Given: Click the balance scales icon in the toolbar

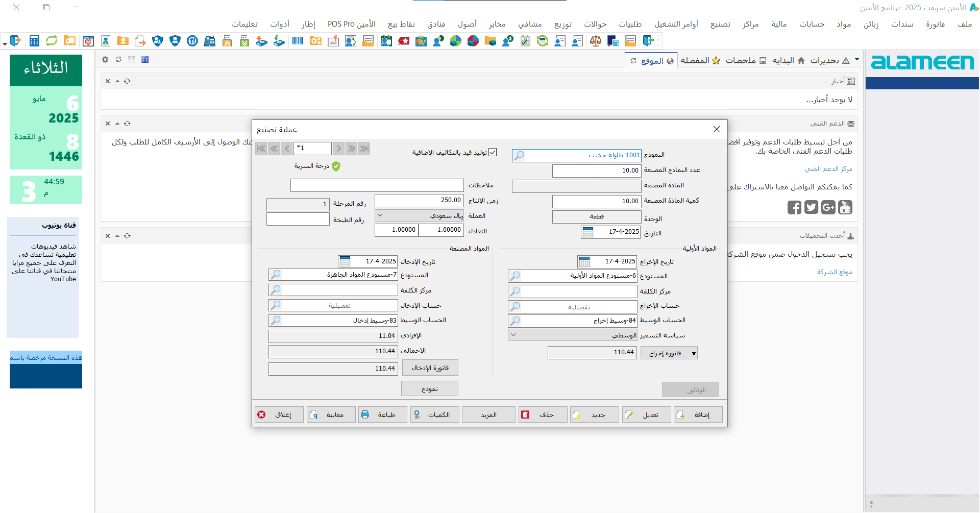Looking at the screenshot, I should pos(595,41).
